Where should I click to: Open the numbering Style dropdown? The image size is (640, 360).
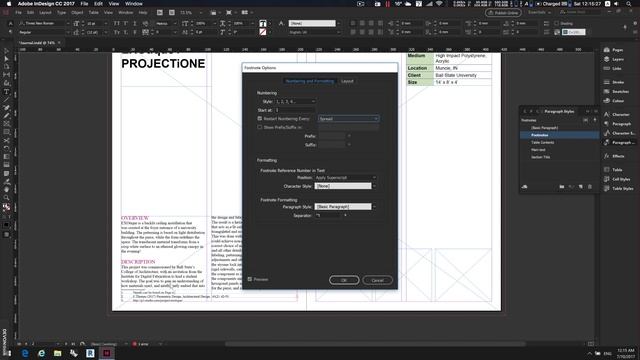[295, 101]
